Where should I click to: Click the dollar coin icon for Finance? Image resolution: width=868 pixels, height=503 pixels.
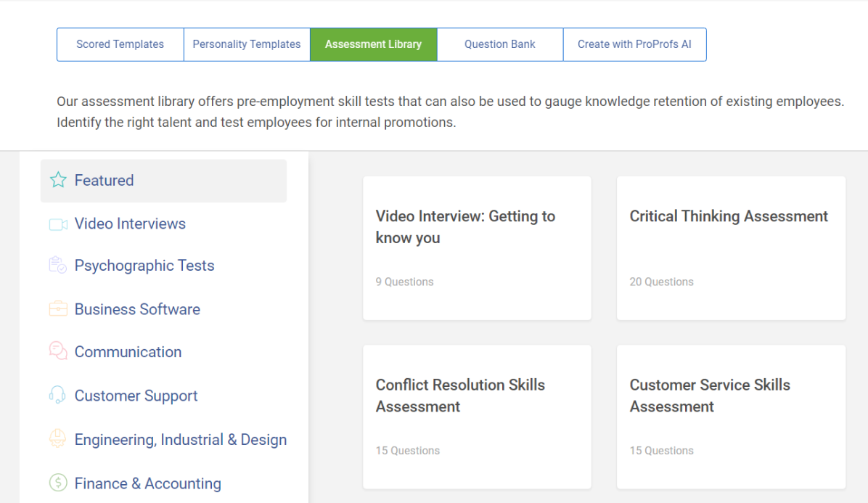click(x=58, y=483)
